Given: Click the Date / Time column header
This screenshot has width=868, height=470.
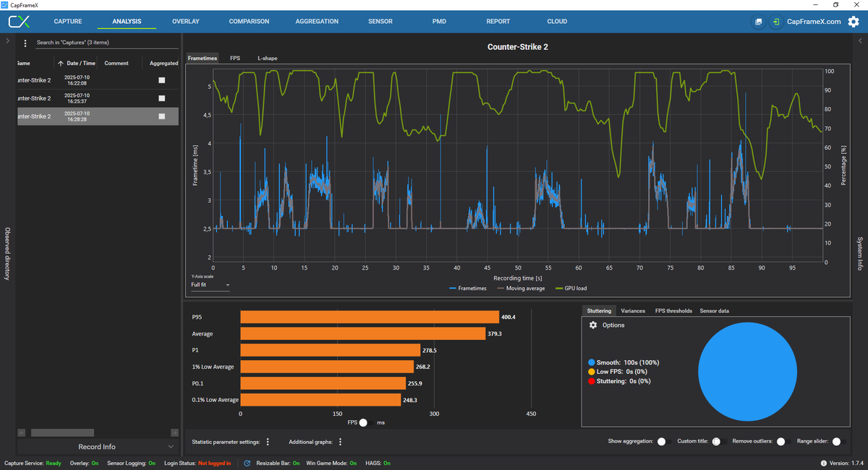Looking at the screenshot, I should point(82,64).
